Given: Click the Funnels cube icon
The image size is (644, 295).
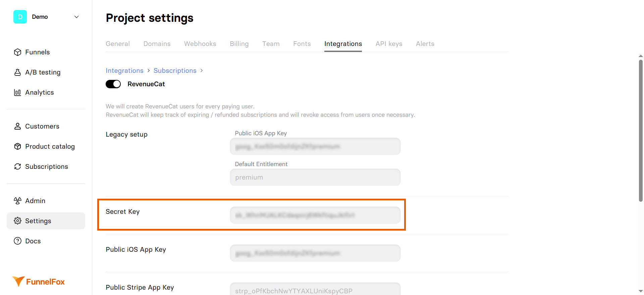Looking at the screenshot, I should tap(18, 52).
